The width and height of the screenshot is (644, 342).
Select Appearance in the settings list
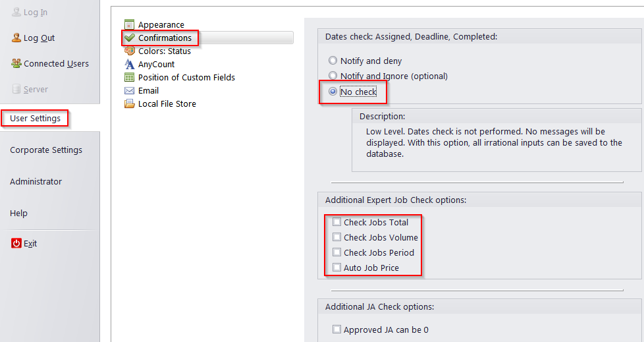(161, 24)
